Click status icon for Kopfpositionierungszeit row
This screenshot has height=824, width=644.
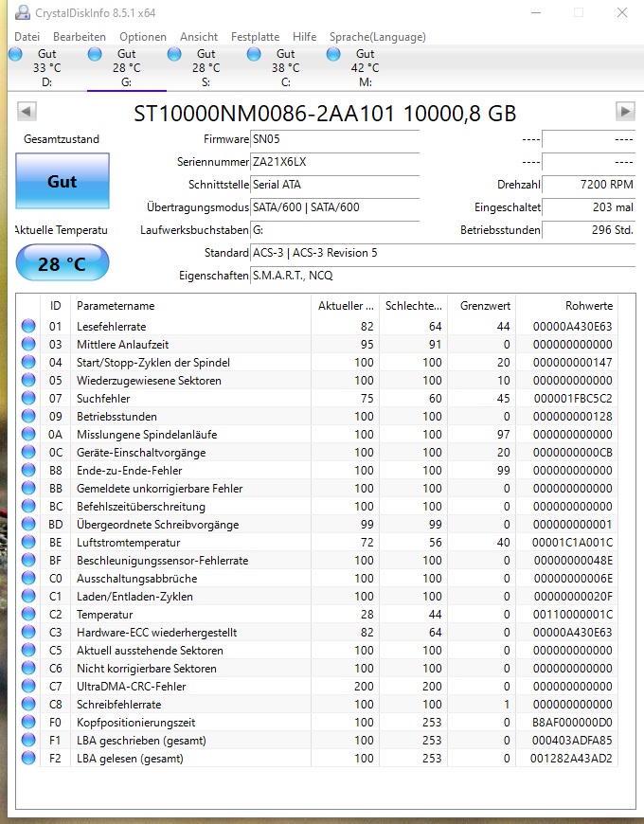point(28,722)
